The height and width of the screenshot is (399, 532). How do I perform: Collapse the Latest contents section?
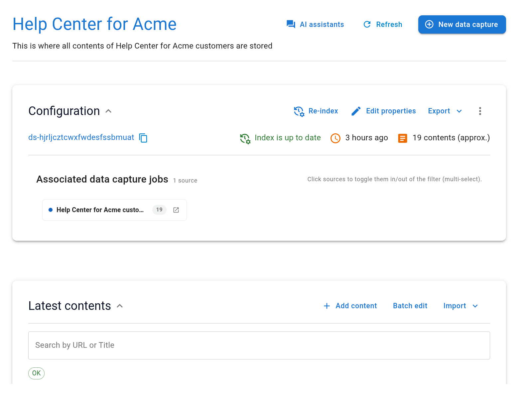point(120,306)
